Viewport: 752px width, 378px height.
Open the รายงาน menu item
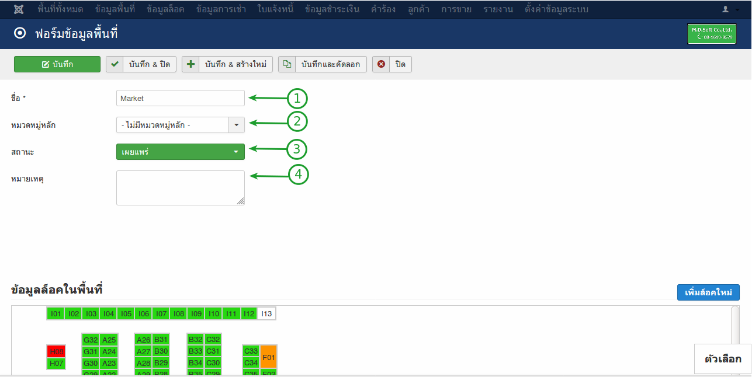[x=498, y=9]
